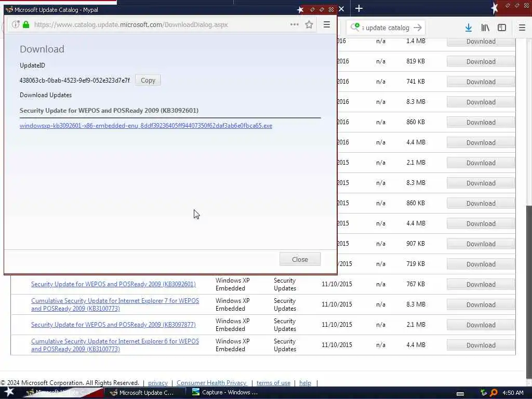
Task: Open the Consumer Health Privacy link
Action: [x=211, y=383]
